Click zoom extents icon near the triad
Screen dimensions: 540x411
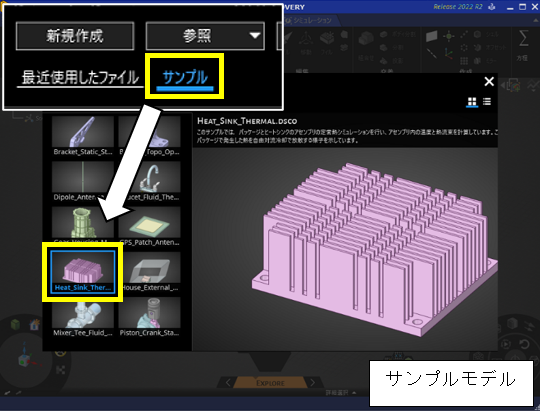click(x=61, y=370)
